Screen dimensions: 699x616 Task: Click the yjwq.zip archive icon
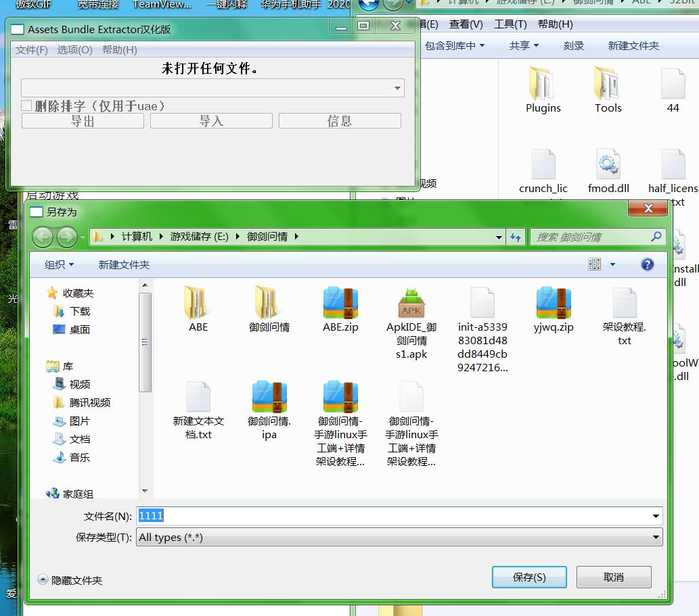tap(553, 303)
